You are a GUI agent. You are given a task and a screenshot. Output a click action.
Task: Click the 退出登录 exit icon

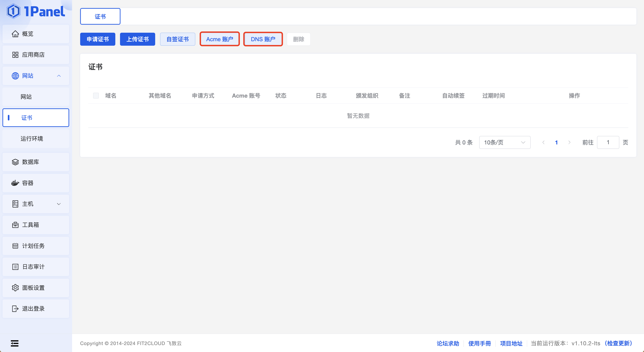(15, 309)
